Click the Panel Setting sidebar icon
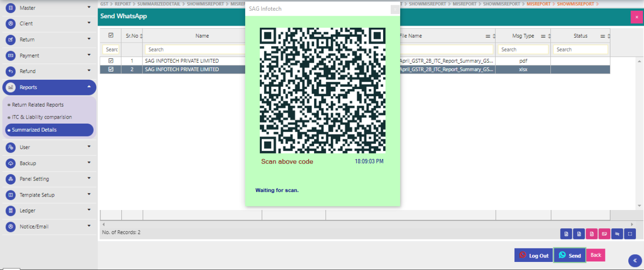 [x=11, y=179]
